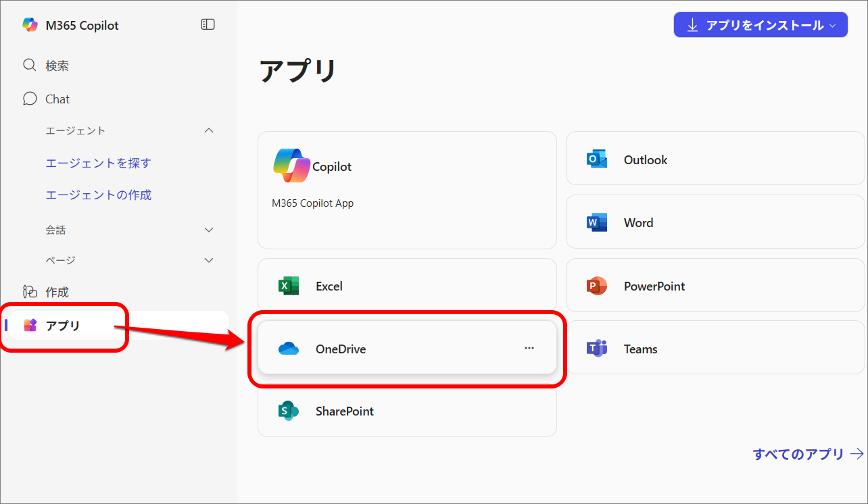Open the Outlook app card

click(716, 159)
